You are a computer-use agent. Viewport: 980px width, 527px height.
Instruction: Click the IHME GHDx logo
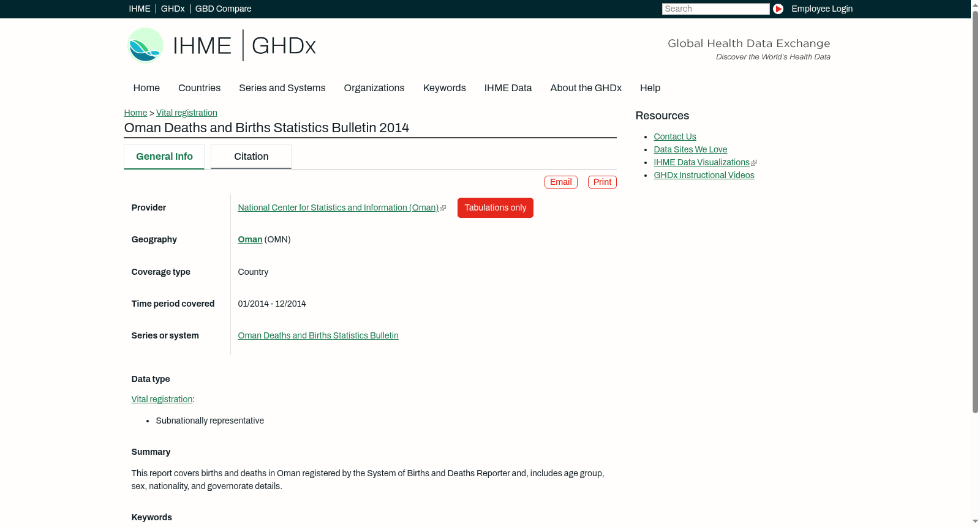click(221, 45)
